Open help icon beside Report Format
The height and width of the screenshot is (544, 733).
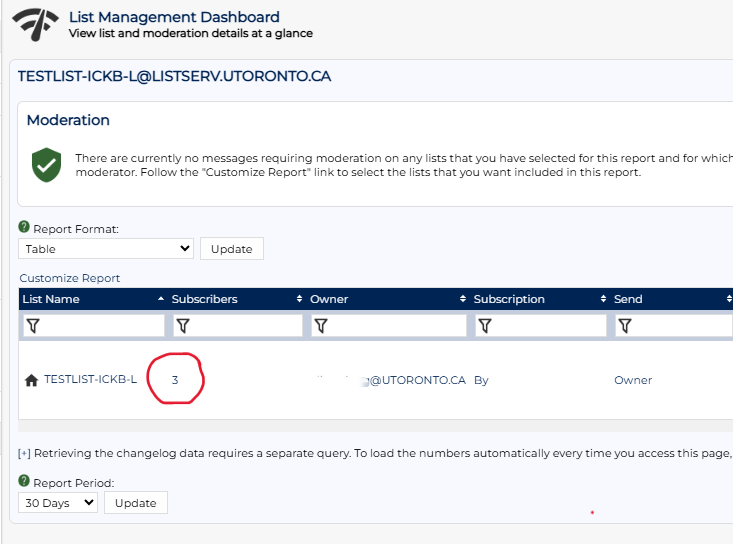pos(24,227)
